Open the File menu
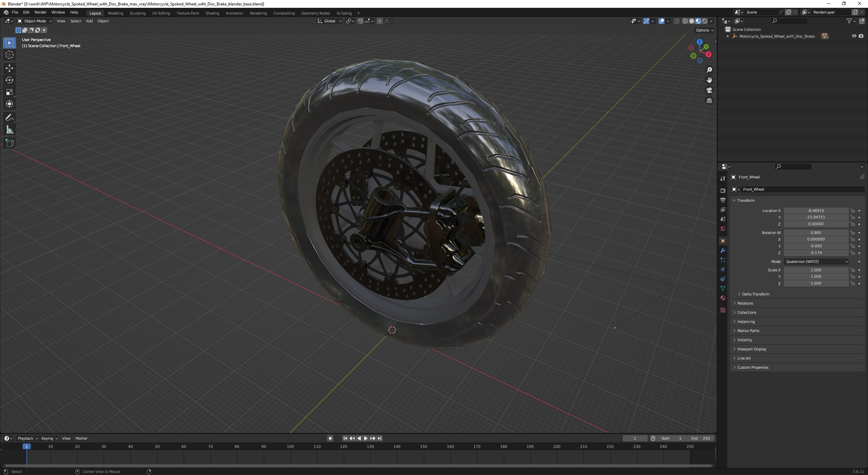 [15, 12]
